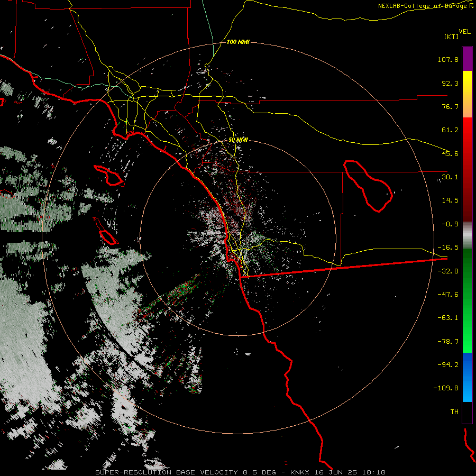The width and height of the screenshot is (476, 476).
Task: Click the gray near-zero segment of color bar
Action: tap(467, 235)
